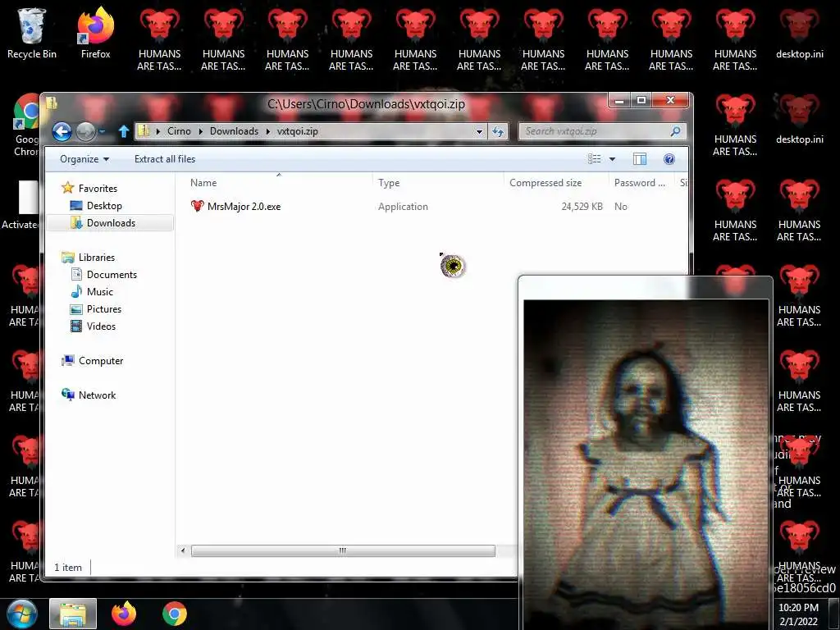
Task: Sort by the Password column header
Action: coord(640,183)
